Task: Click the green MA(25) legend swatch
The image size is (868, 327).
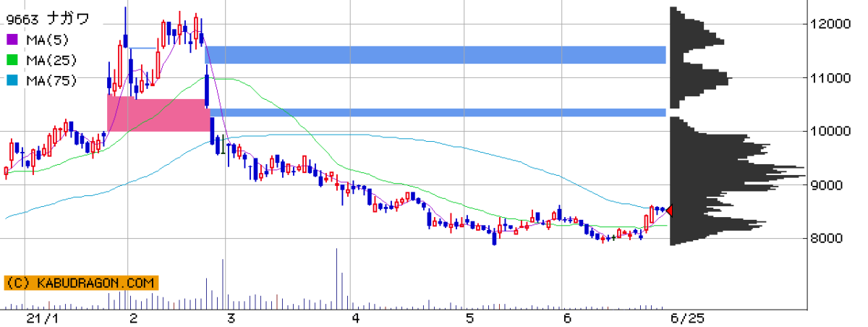Action: click(12, 61)
